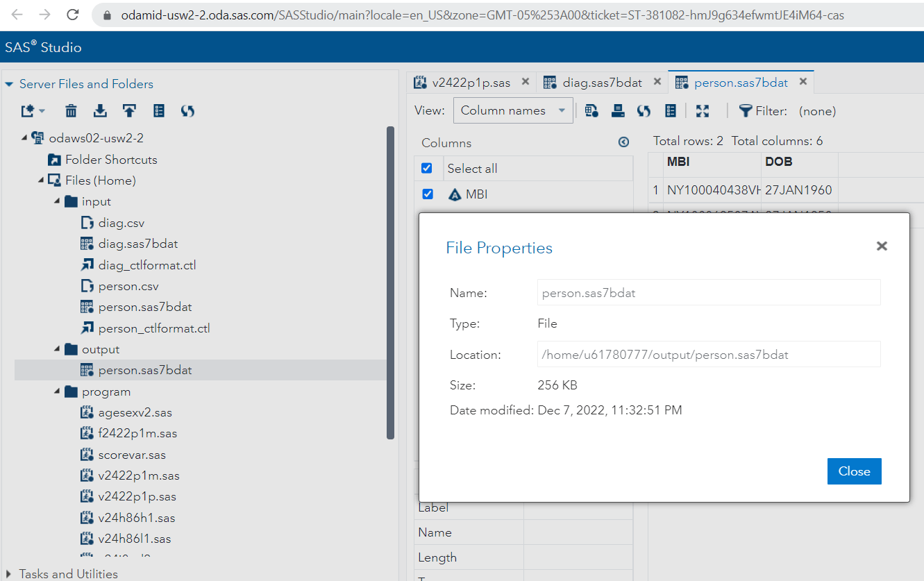
Task: Open the upload files icon
Action: 128,110
